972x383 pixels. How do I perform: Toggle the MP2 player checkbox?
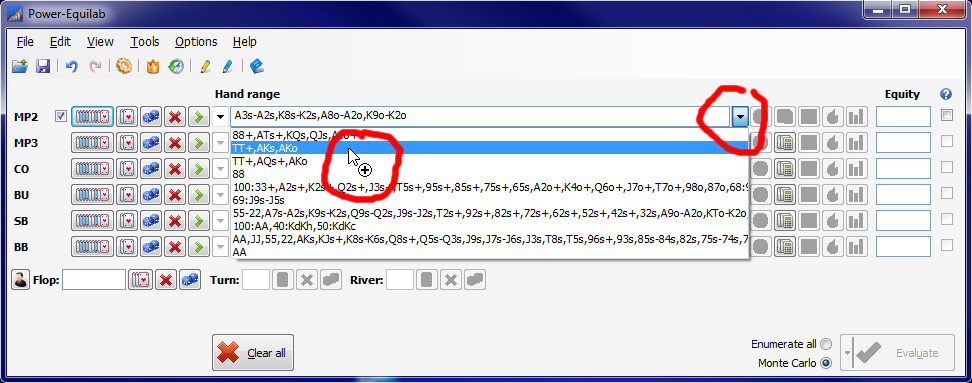tap(61, 116)
